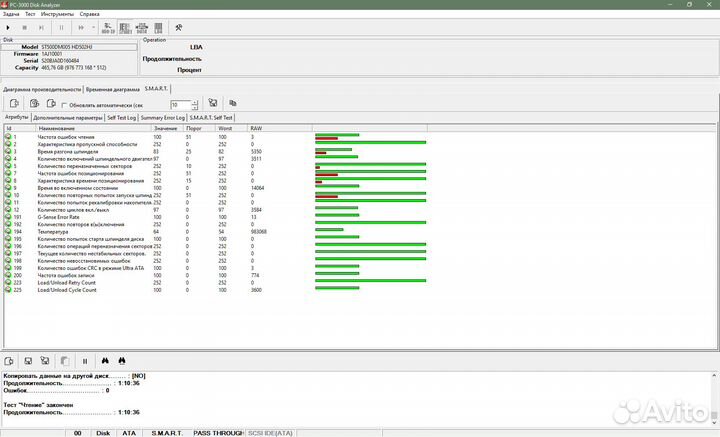Click the settings tools hammer-wrench icon

coord(178,28)
